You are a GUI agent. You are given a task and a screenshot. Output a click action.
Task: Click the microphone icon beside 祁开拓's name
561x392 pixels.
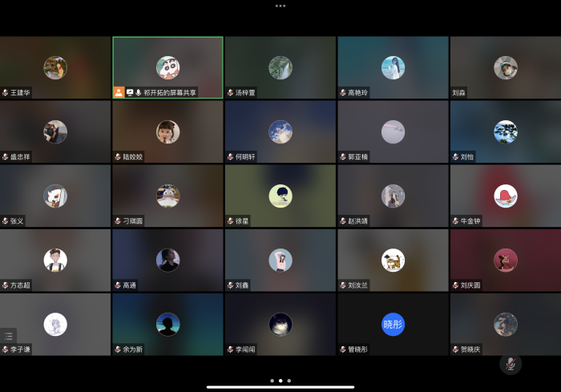[x=138, y=93]
